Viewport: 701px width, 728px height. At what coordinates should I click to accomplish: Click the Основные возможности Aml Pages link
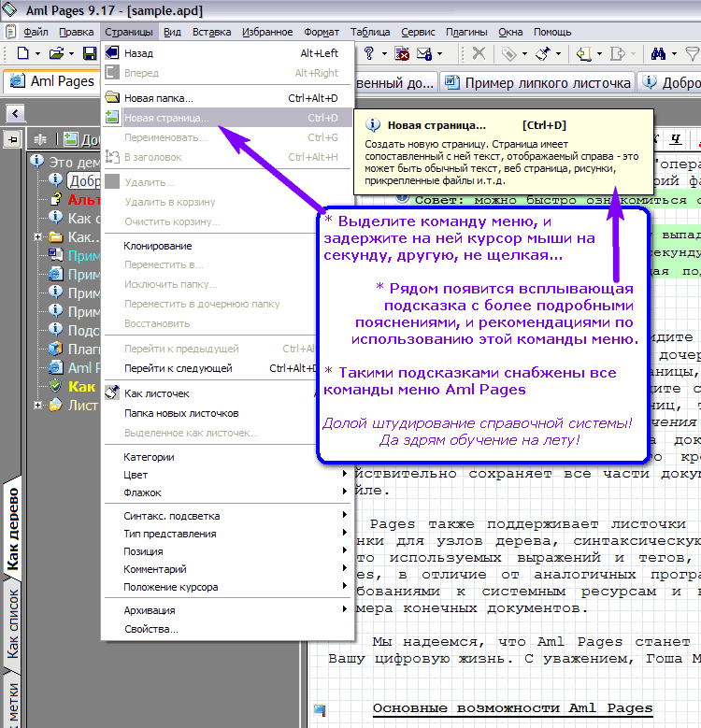(512, 708)
